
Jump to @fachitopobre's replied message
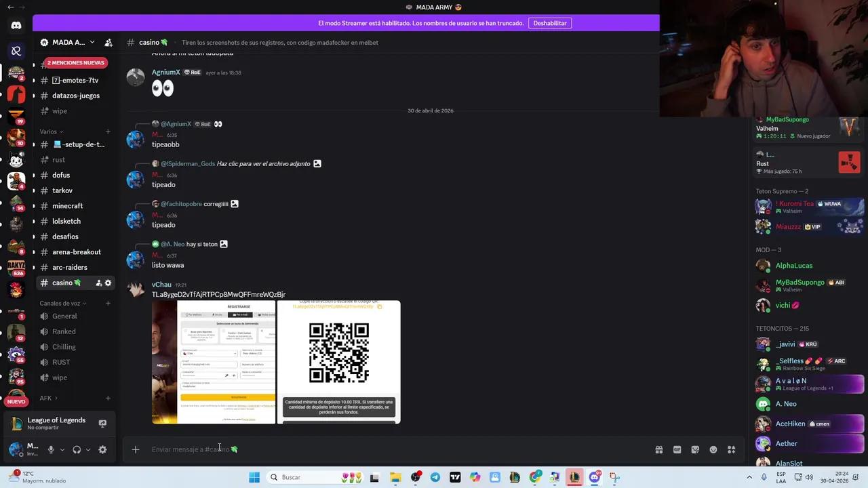click(216, 204)
